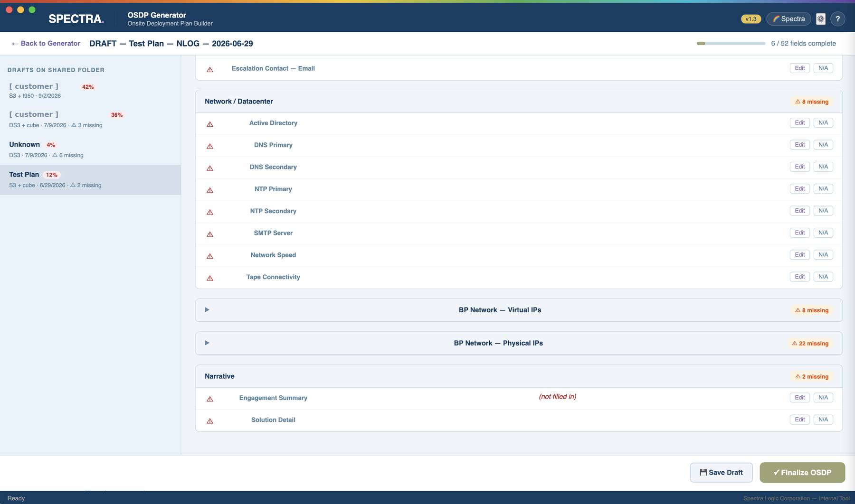Expand the BP Network Physical IPs section
The height and width of the screenshot is (504, 855).
point(519,343)
